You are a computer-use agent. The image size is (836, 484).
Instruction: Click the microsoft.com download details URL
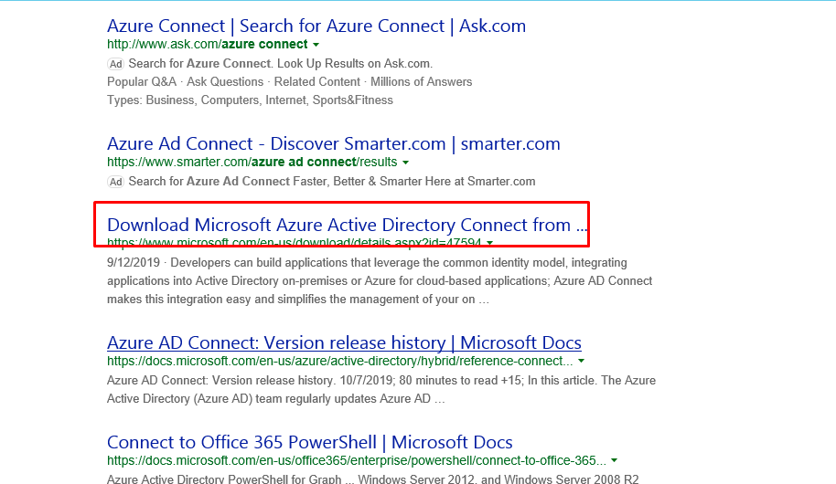(294, 242)
